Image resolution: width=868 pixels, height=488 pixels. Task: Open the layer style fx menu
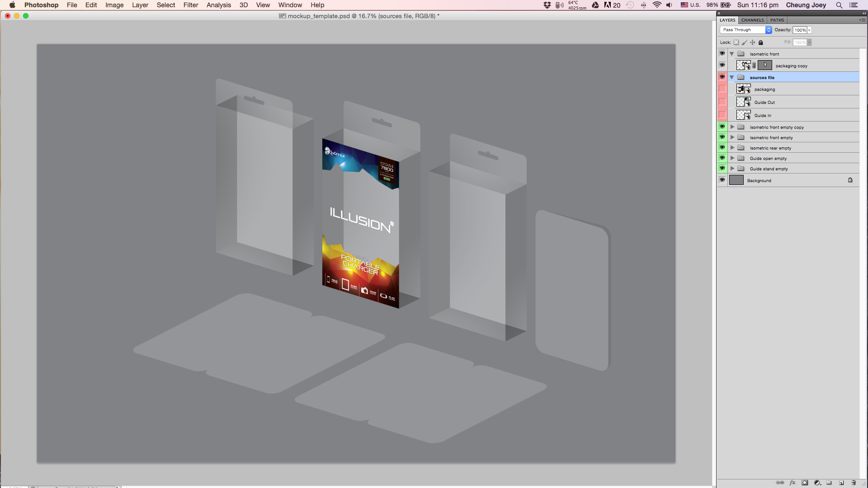click(793, 483)
